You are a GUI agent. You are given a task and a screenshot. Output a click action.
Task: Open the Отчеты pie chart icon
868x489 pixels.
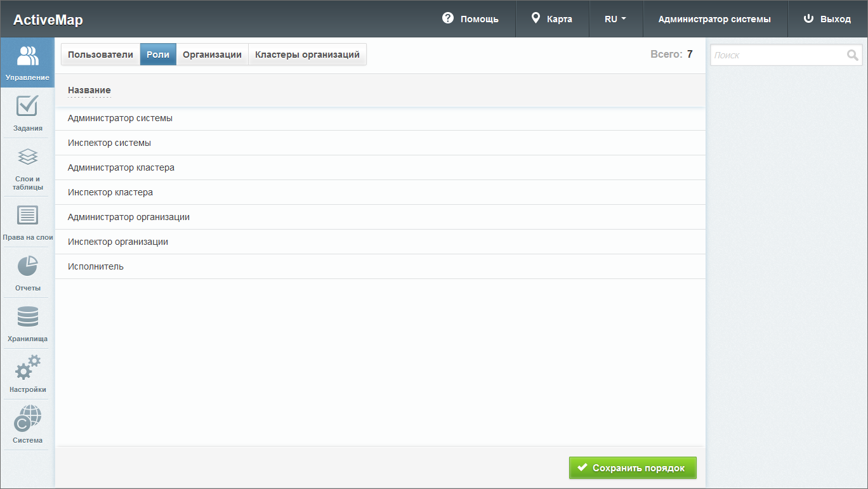27,266
